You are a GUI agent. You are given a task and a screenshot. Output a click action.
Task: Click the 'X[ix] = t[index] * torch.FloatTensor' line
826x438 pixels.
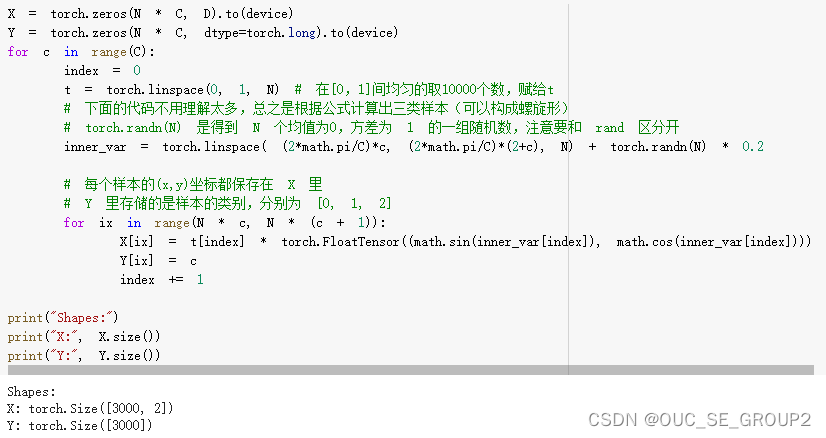465,241
